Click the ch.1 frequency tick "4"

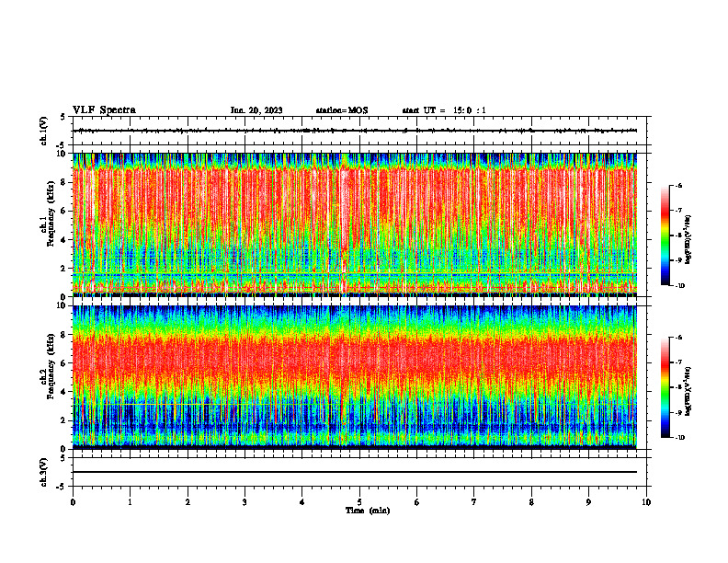[x=63, y=240]
